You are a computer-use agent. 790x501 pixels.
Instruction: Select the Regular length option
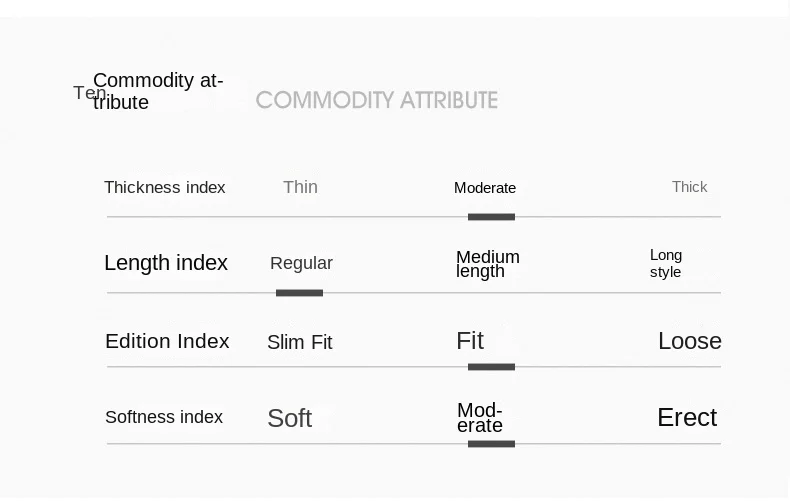pyautogui.click(x=301, y=263)
